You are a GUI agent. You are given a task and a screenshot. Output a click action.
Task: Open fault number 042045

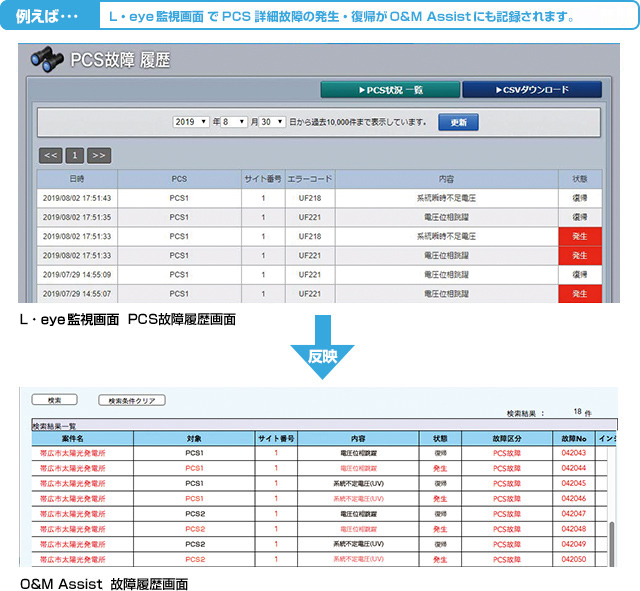tap(574, 483)
